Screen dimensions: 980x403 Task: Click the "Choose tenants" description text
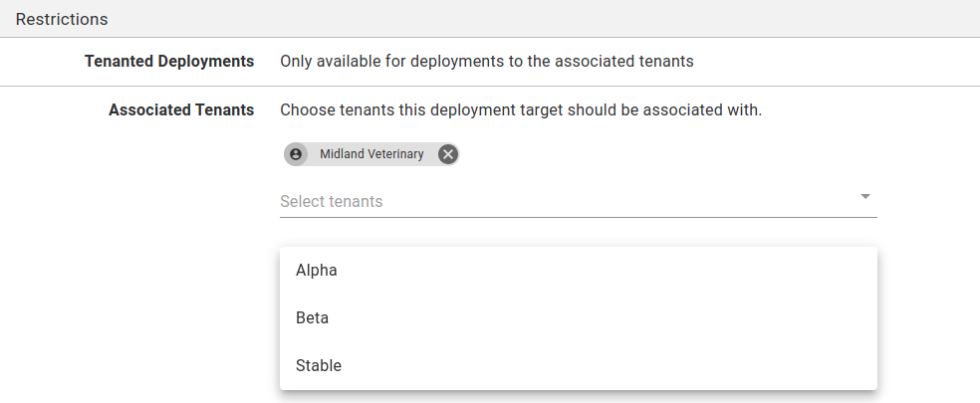click(x=520, y=109)
